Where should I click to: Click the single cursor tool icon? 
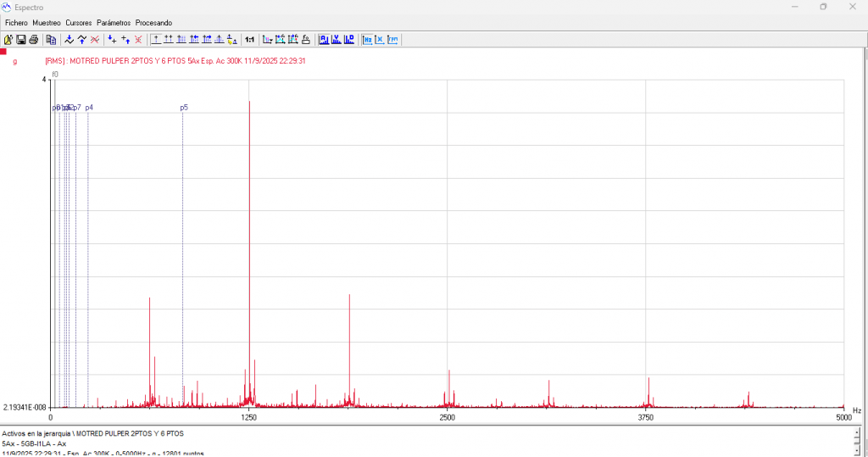(156, 39)
